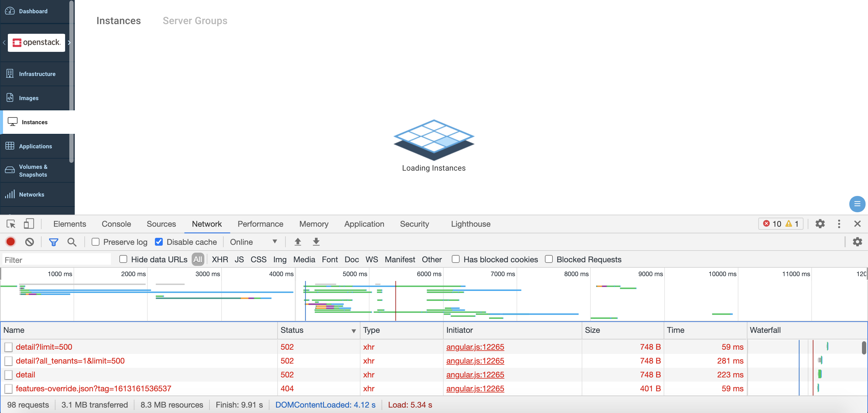The height and width of the screenshot is (413, 868).
Task: Switch to the Sources tab
Action: point(161,224)
